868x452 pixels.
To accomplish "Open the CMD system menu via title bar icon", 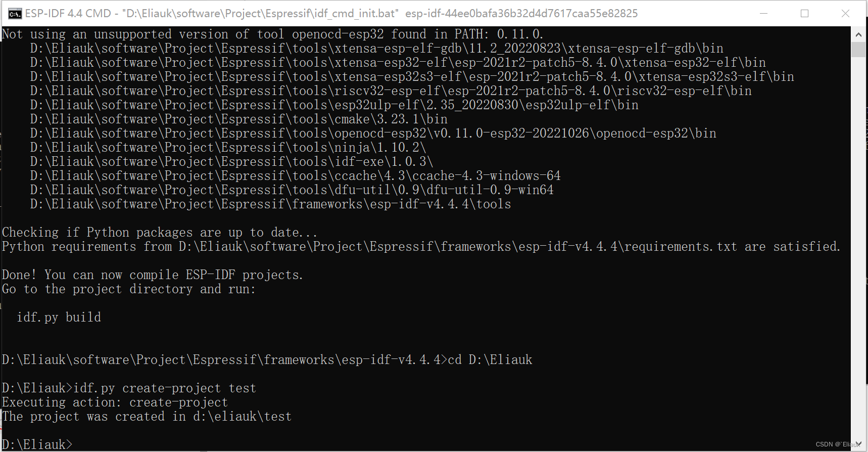I will 14,13.
